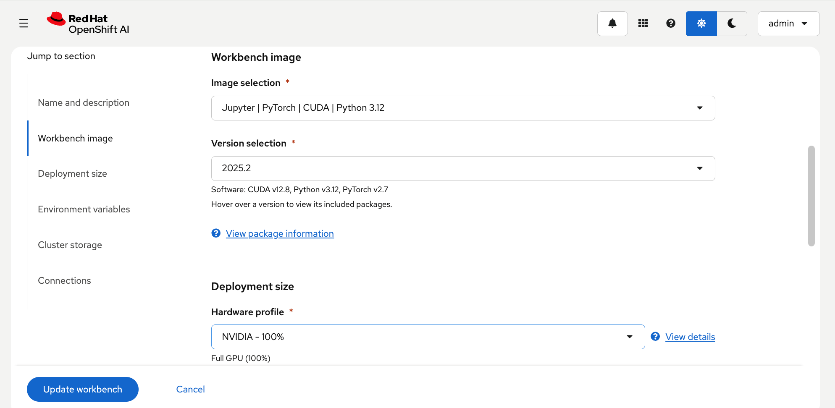835x408 pixels.
Task: Jump to Cluster storage section
Action: click(x=70, y=245)
